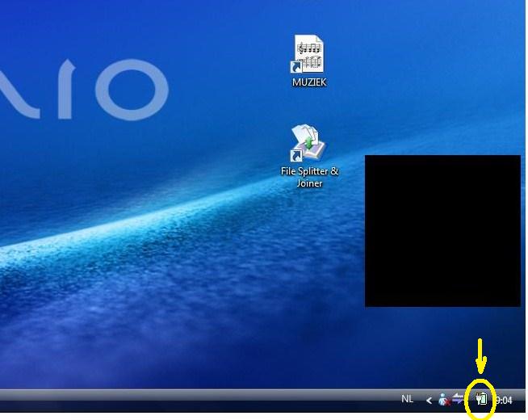The width and height of the screenshot is (528, 420).
Task: Select the MUZIEK label text
Action: (309, 82)
